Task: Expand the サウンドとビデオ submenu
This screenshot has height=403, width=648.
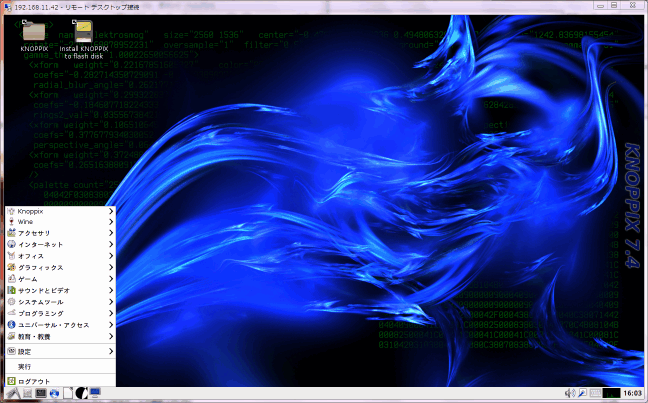Action: click(60, 291)
